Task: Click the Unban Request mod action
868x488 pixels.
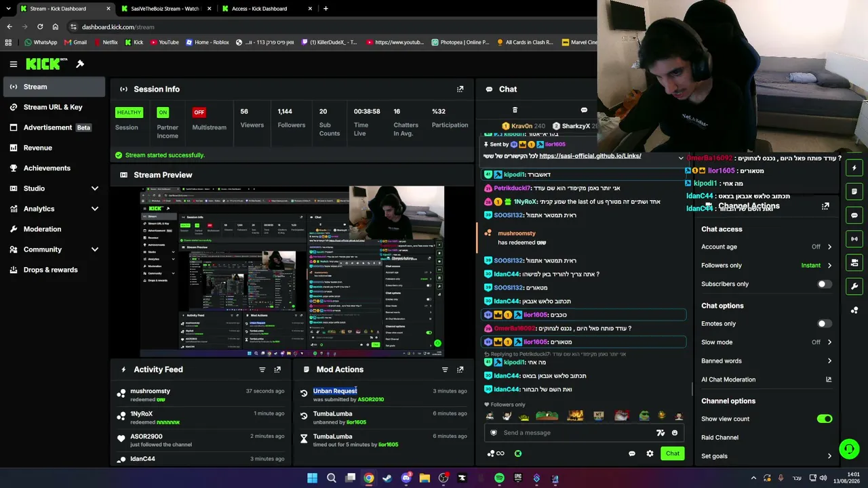Action: pos(335,391)
